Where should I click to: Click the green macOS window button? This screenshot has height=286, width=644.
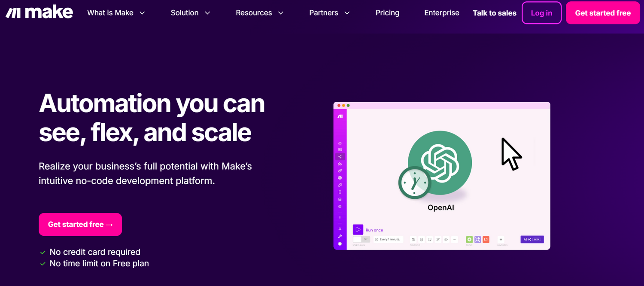(348, 105)
